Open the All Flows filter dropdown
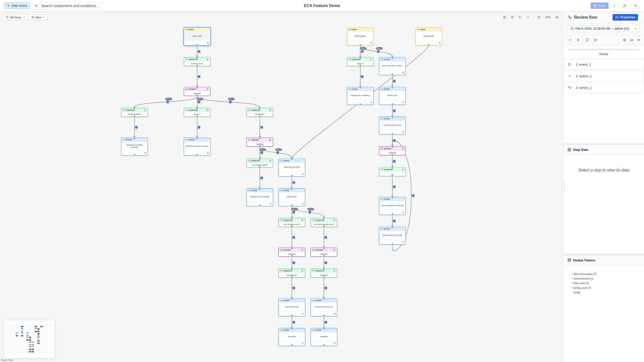This screenshot has height=362, width=644. (x=16, y=17)
